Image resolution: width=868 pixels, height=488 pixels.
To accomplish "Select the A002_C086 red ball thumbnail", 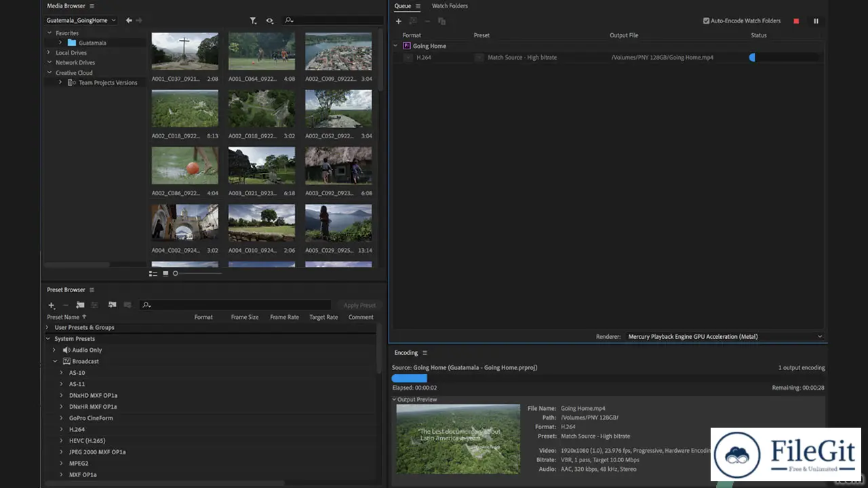I will (x=185, y=166).
